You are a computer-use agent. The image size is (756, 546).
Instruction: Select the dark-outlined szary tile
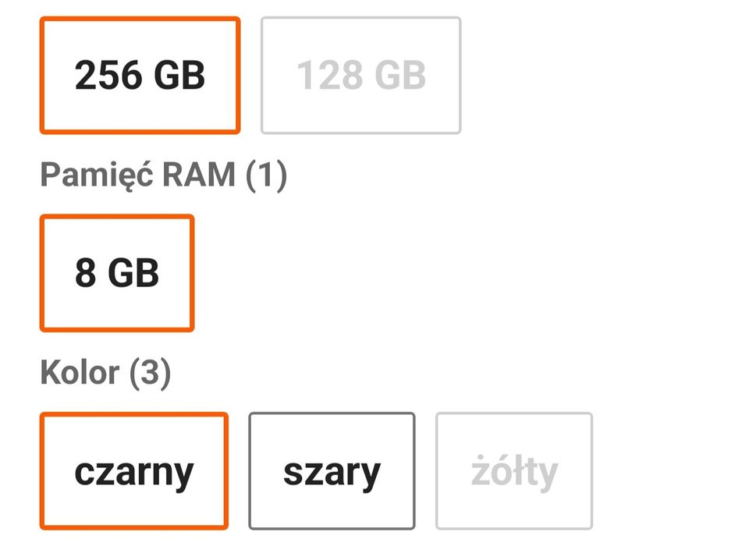[x=332, y=471]
